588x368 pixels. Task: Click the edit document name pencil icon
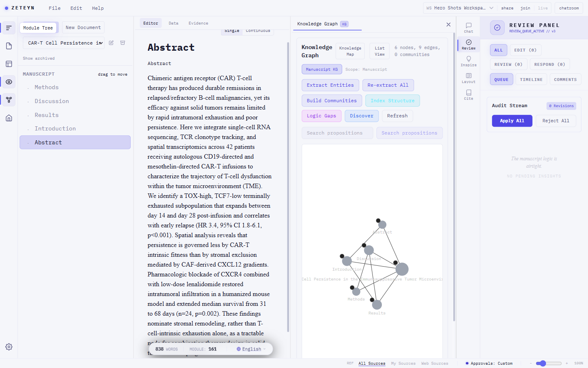tap(111, 43)
